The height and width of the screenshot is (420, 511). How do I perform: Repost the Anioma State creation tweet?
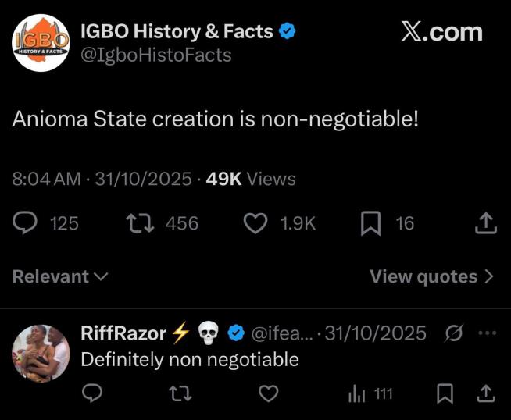coord(138,223)
